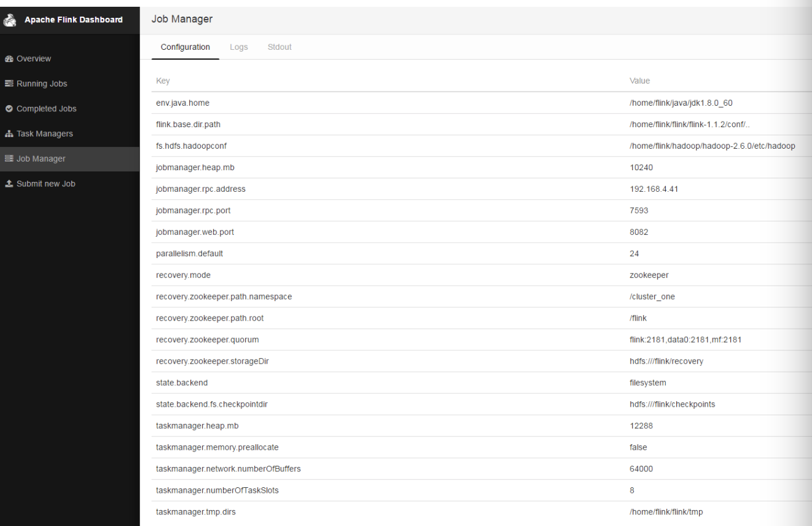Click the 192.168.4.41 address value
The image size is (812, 526).
click(654, 189)
